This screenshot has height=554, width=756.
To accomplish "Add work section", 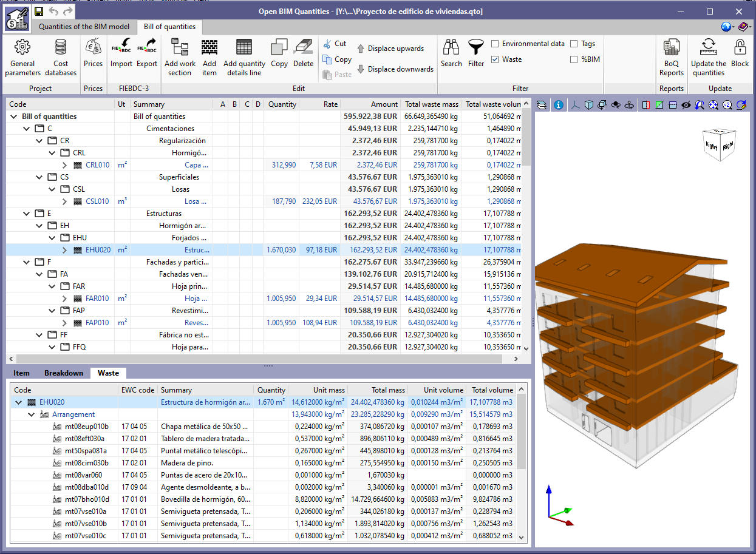I will [180, 58].
